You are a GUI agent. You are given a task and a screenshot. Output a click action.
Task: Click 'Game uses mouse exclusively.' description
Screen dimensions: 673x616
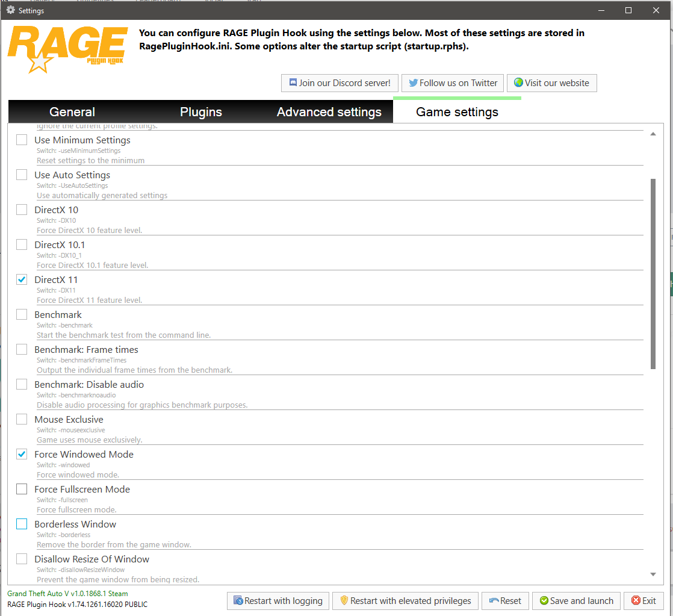point(89,440)
